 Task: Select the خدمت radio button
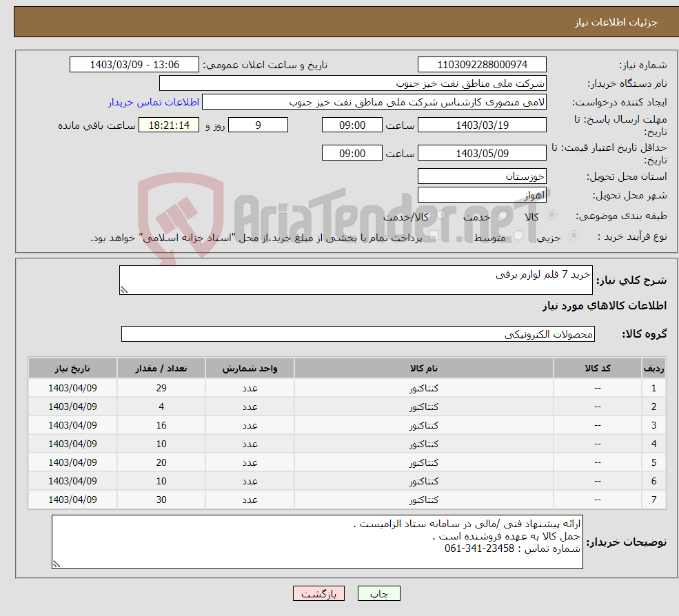(503, 214)
